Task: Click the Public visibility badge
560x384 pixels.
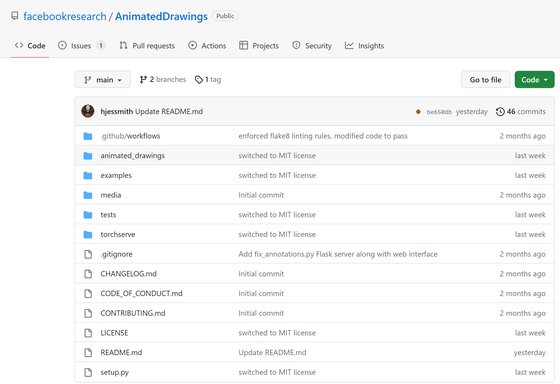Action: [225, 16]
